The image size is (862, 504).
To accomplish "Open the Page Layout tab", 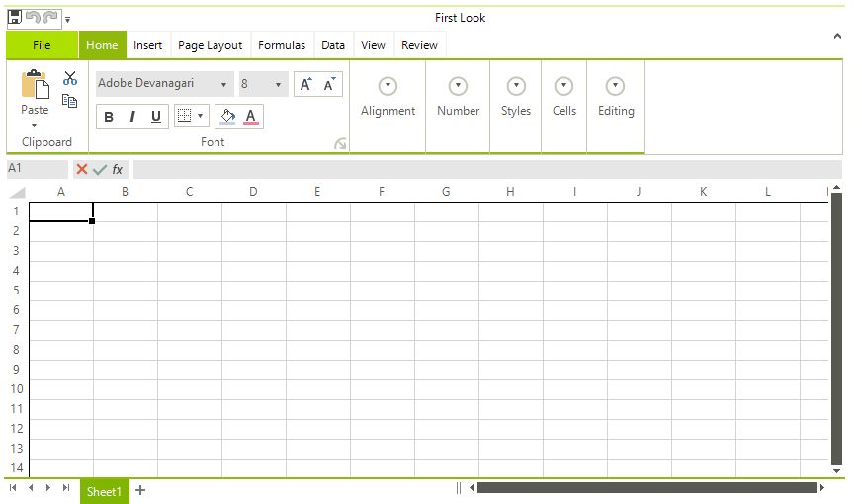I will click(210, 45).
